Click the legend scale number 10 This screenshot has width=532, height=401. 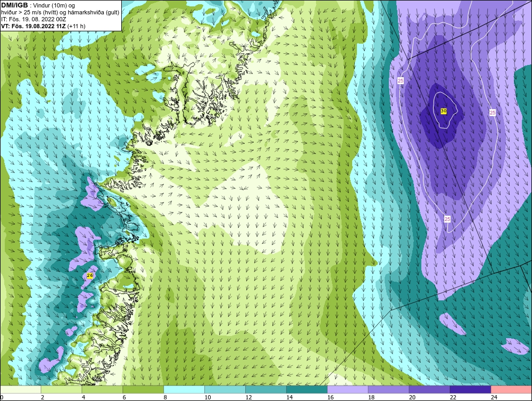(x=207, y=397)
